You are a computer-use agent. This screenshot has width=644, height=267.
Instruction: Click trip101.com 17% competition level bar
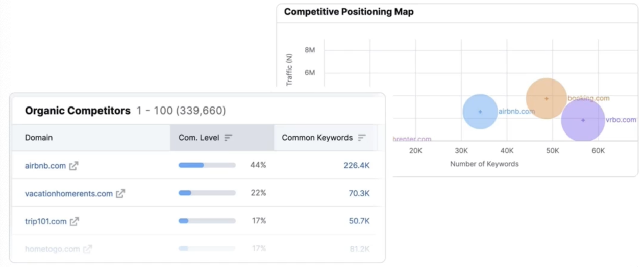[x=207, y=221]
